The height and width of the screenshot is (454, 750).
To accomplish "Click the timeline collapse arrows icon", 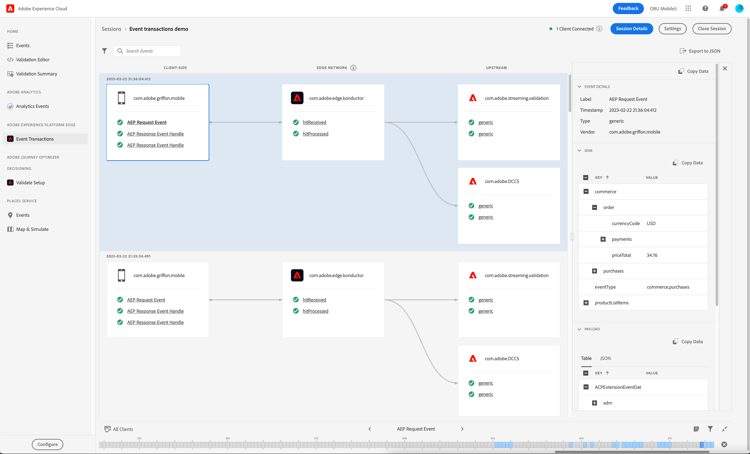I will coord(725,429).
